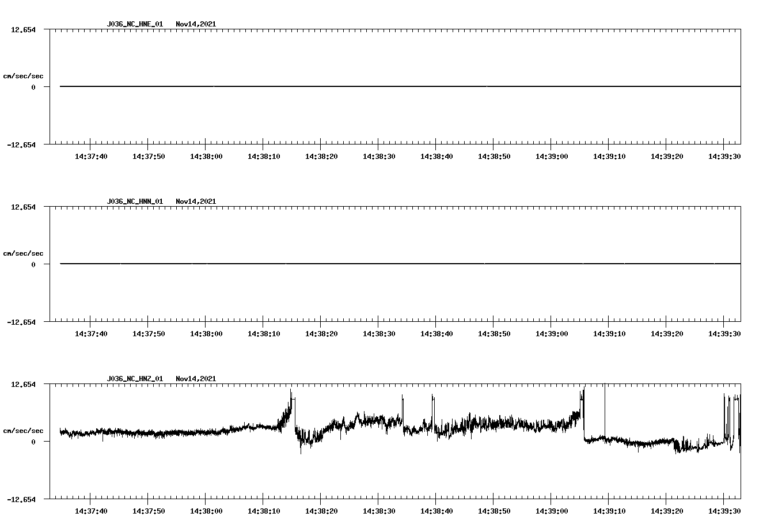Click the Nov14,2021 date on the HNE plot
Image resolution: width=782 pixels, height=532 pixels.
[196, 24]
